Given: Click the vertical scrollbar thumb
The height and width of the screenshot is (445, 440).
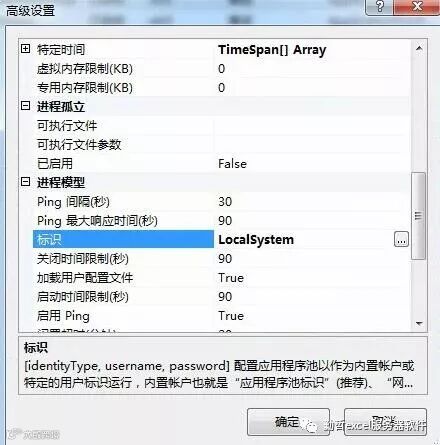Looking at the screenshot, I should [x=419, y=216].
